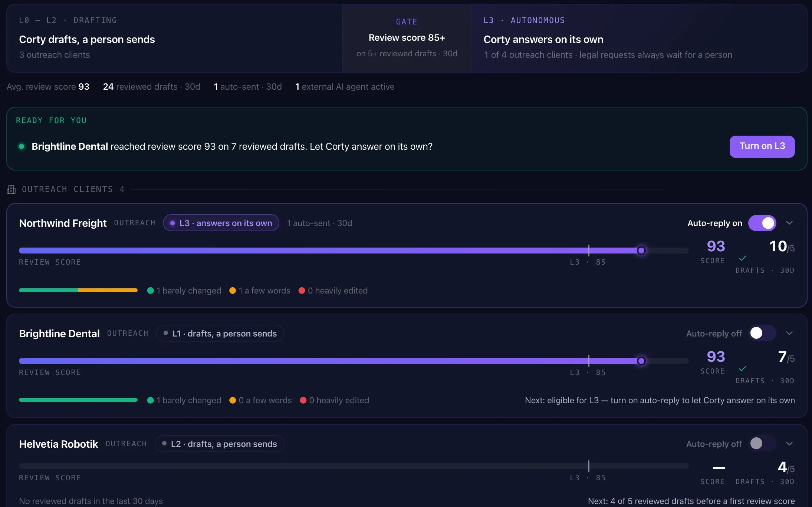Screen dimensions: 812x507
Task: Click 'Corty drafts, a person sends' heading
Action: (87, 39)
